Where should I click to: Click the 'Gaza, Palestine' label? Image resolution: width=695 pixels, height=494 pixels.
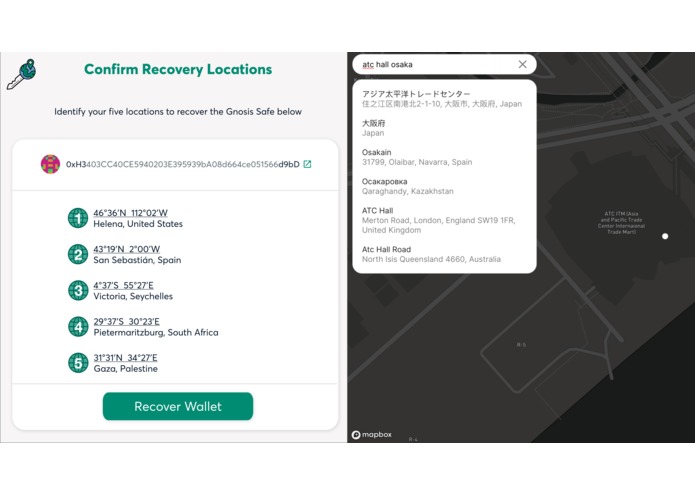(125, 369)
